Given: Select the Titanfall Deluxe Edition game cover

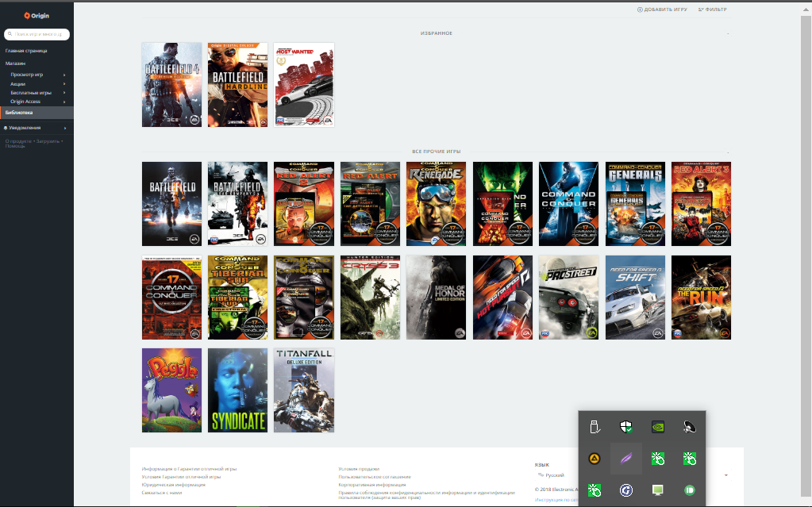Looking at the screenshot, I should (304, 390).
